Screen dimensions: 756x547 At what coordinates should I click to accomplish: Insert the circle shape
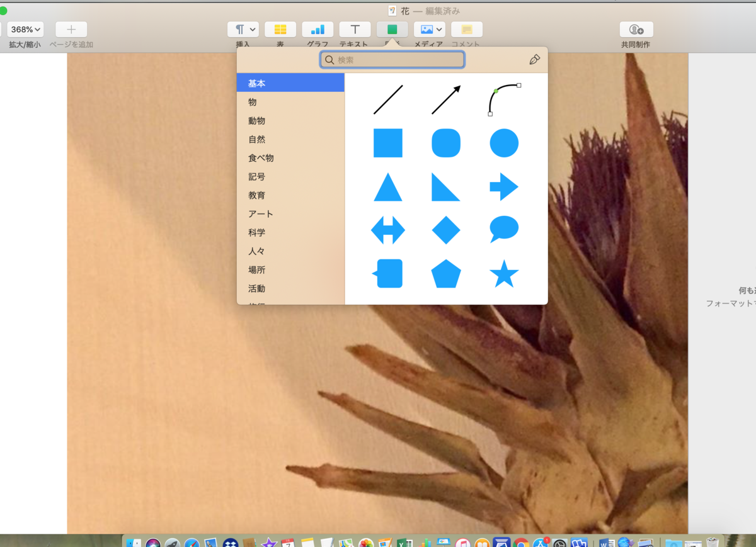click(x=504, y=143)
